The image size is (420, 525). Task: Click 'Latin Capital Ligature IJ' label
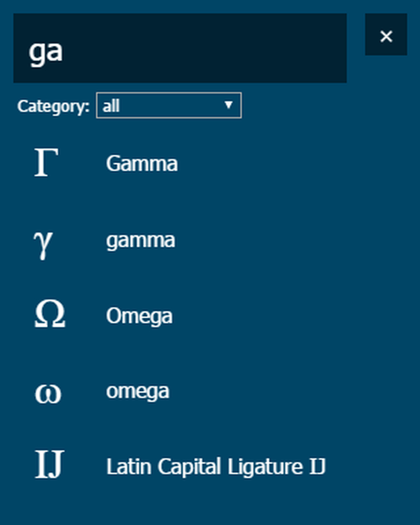point(216,467)
